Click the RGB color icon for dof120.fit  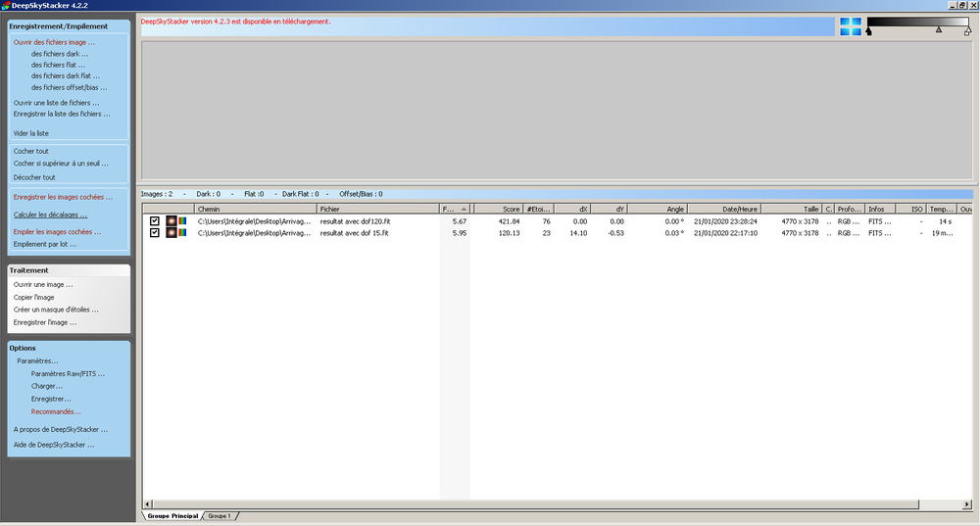182,221
